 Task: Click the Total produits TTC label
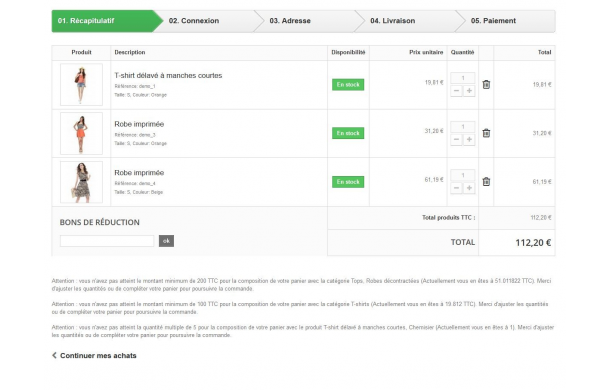(x=449, y=218)
